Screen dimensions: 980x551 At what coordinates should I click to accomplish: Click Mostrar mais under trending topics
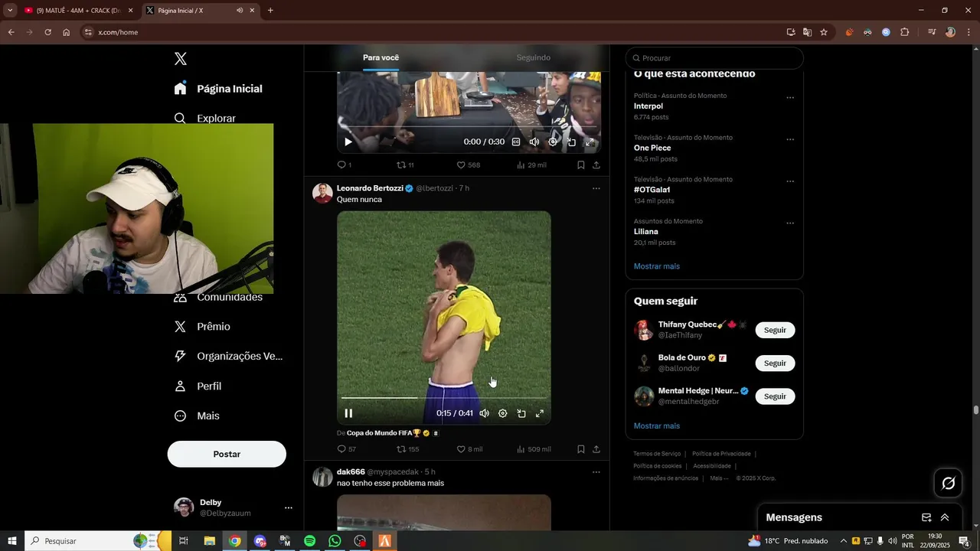(x=657, y=266)
